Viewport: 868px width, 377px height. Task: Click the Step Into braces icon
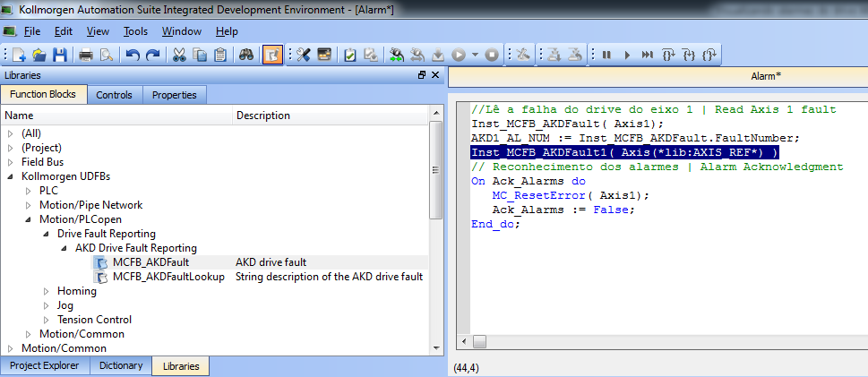[x=689, y=55]
